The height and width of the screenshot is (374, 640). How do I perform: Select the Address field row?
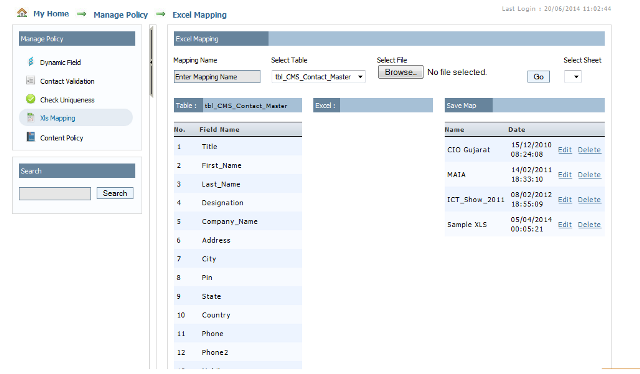pos(238,240)
